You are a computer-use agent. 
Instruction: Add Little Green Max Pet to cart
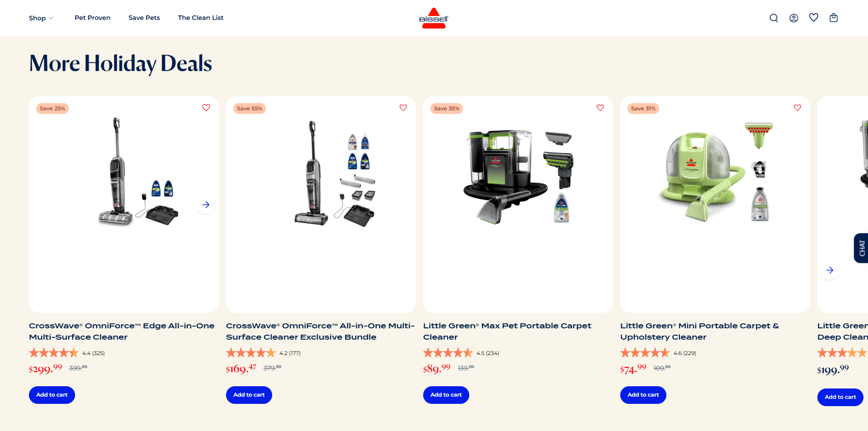click(446, 395)
